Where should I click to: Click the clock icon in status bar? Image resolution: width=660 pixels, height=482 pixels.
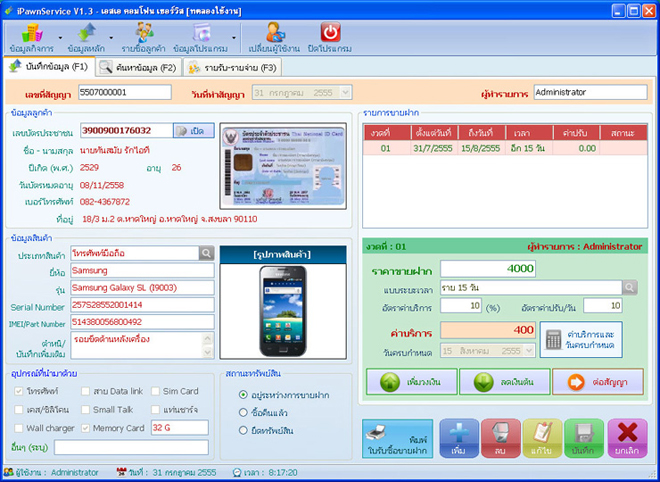(237, 472)
